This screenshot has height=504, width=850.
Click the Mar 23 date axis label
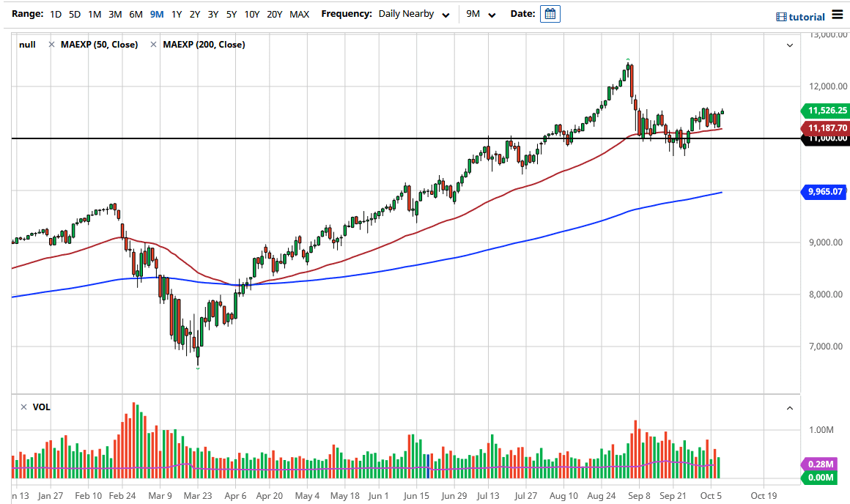(198, 495)
